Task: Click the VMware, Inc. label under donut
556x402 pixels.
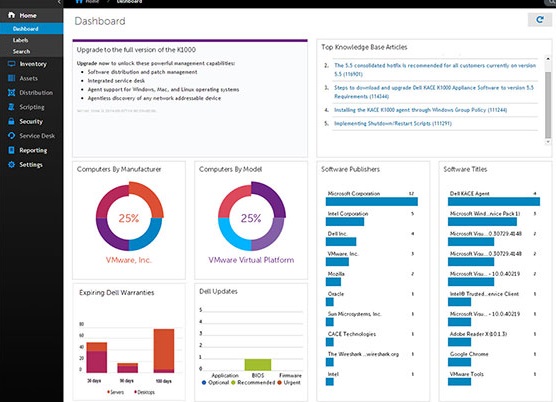Action: 129,260
